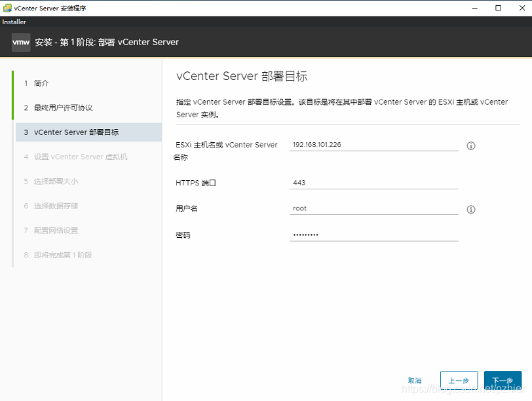Click the HTTPS 端口 label
Screen dimensions: 532x401
[196, 183]
